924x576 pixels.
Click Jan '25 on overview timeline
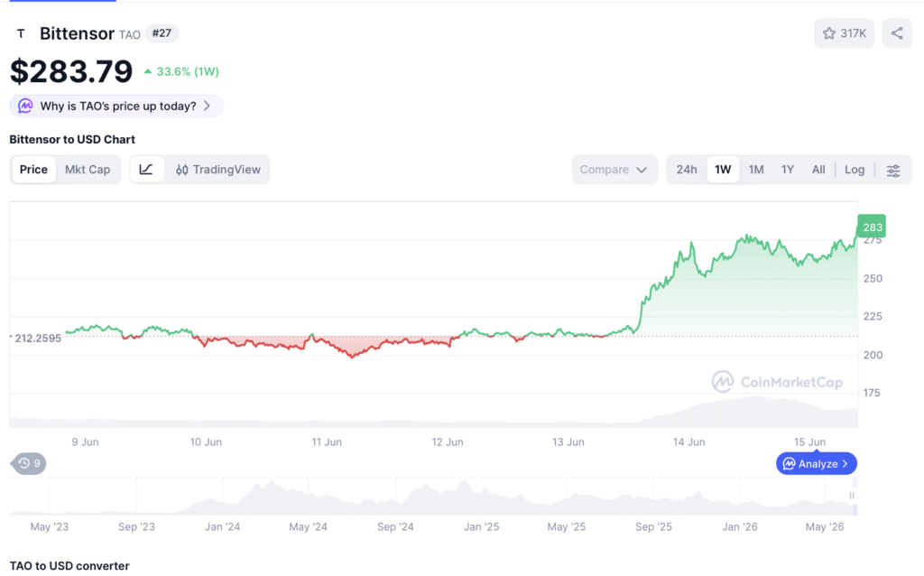click(482, 527)
